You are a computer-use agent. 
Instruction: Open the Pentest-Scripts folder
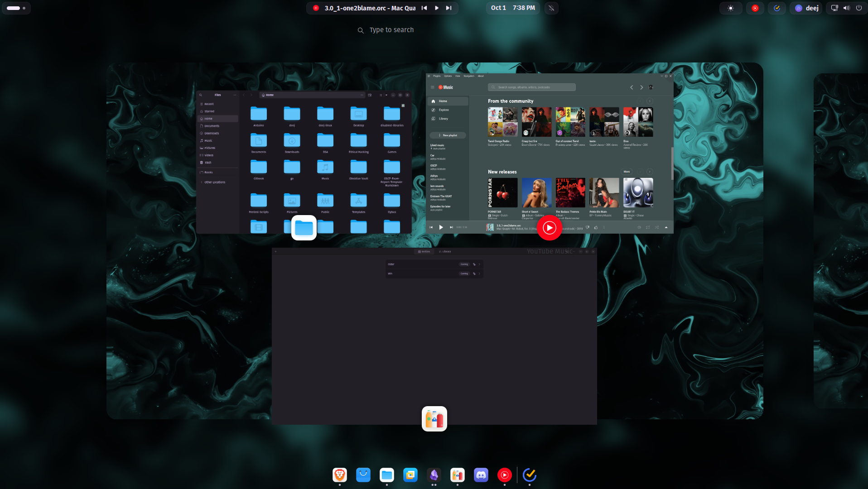(x=259, y=203)
